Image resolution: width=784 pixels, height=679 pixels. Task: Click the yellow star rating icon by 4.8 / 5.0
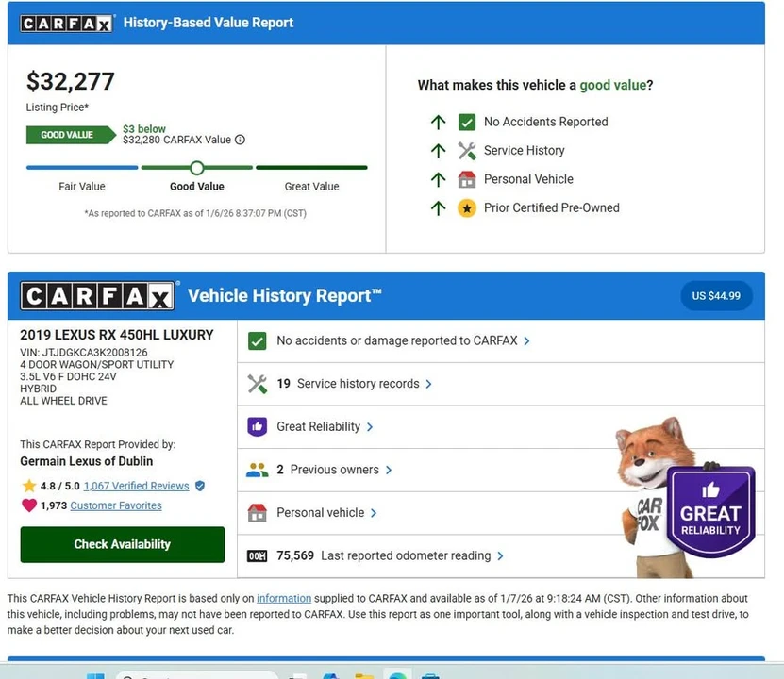(x=29, y=486)
